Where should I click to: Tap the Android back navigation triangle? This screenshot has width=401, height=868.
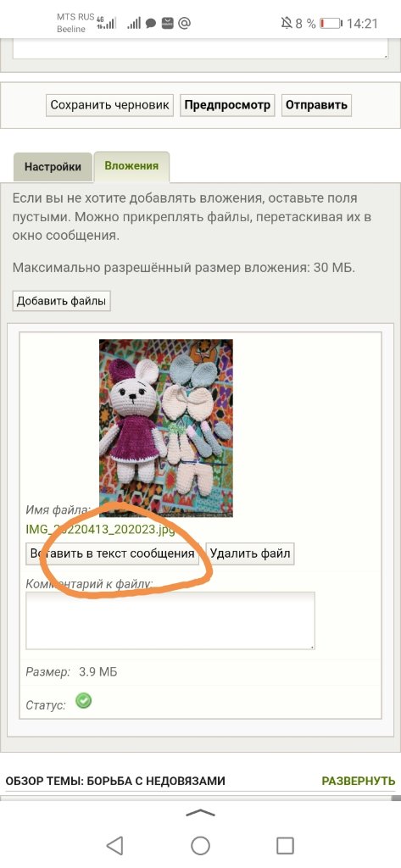114,845
